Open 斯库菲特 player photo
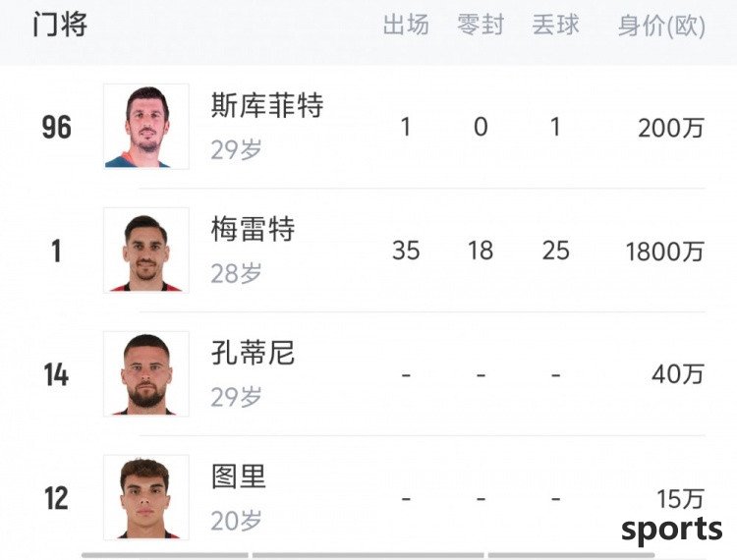 146,127
